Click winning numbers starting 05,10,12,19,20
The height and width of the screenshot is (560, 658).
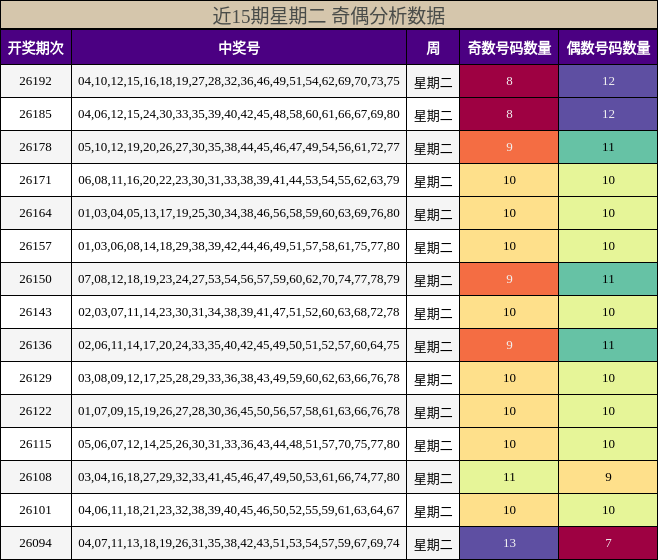[x=239, y=147]
